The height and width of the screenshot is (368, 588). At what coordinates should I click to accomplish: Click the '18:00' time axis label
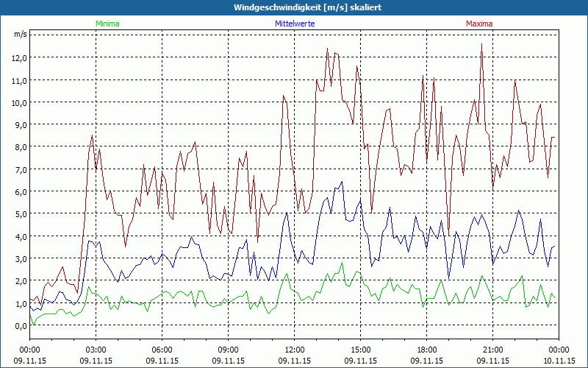[427, 350]
